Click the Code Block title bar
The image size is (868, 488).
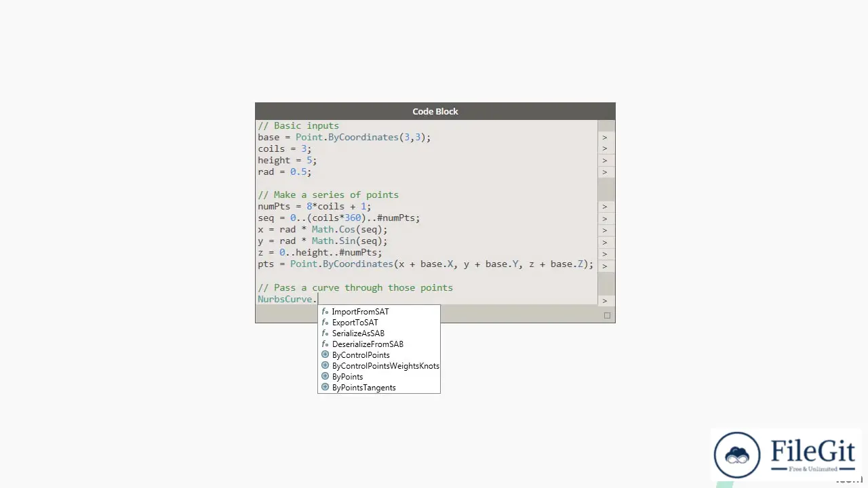tap(435, 111)
